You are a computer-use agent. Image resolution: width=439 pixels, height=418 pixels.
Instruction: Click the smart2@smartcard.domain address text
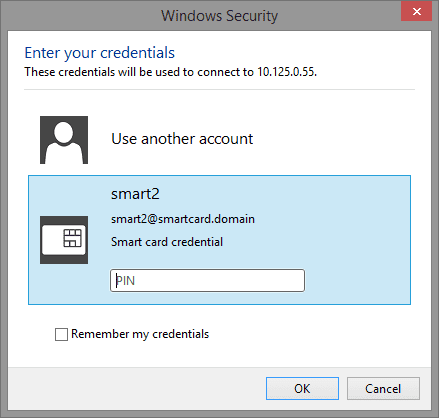[x=183, y=219]
